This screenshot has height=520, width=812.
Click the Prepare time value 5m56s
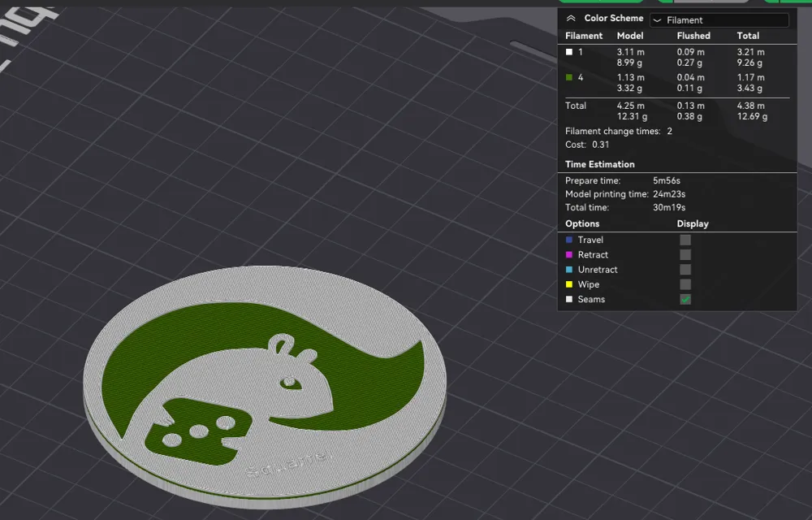click(667, 180)
